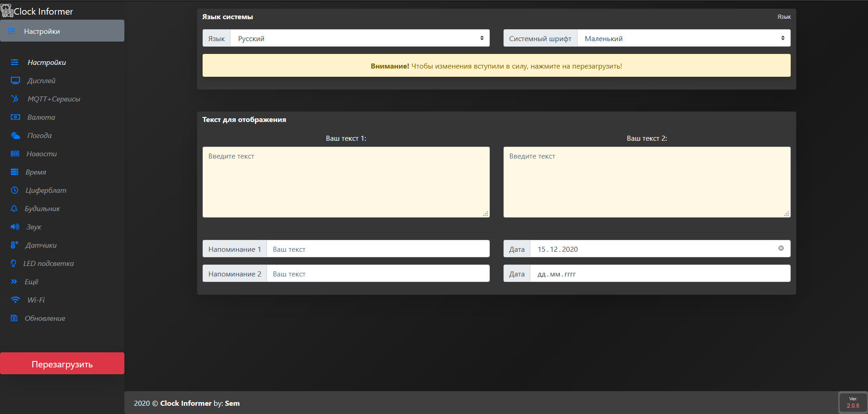Viewport: 868px width, 414px height.
Task: Click the MQTT+Сервисы hub icon
Action: coord(15,99)
